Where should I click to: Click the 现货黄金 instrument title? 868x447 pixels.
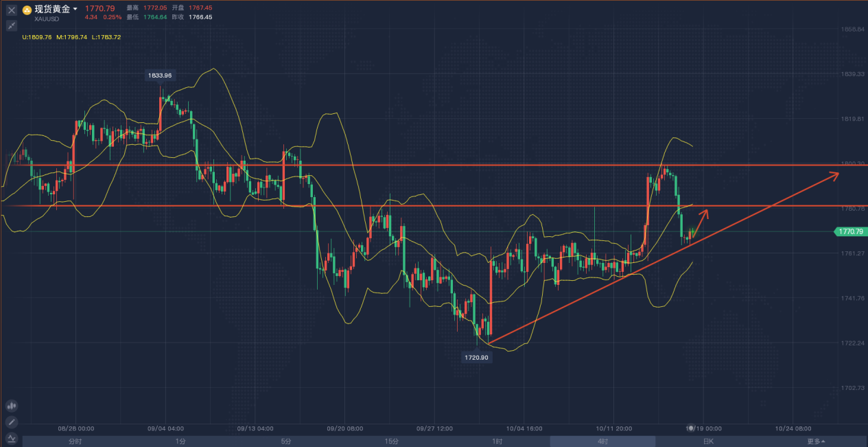point(51,9)
